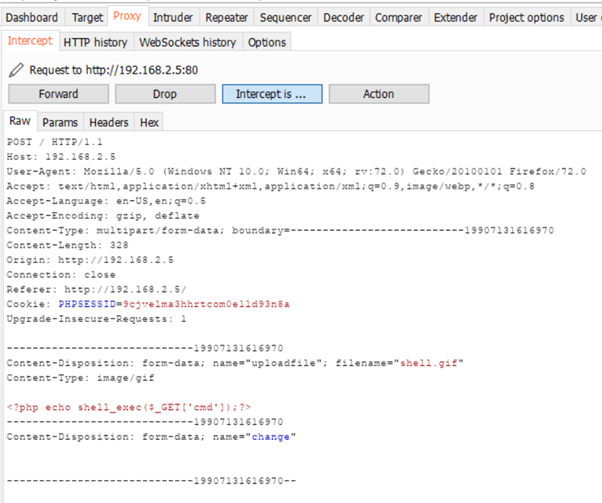
Task: Click the 'Host: 192.168.2.5' header line
Action: [x=61, y=157]
